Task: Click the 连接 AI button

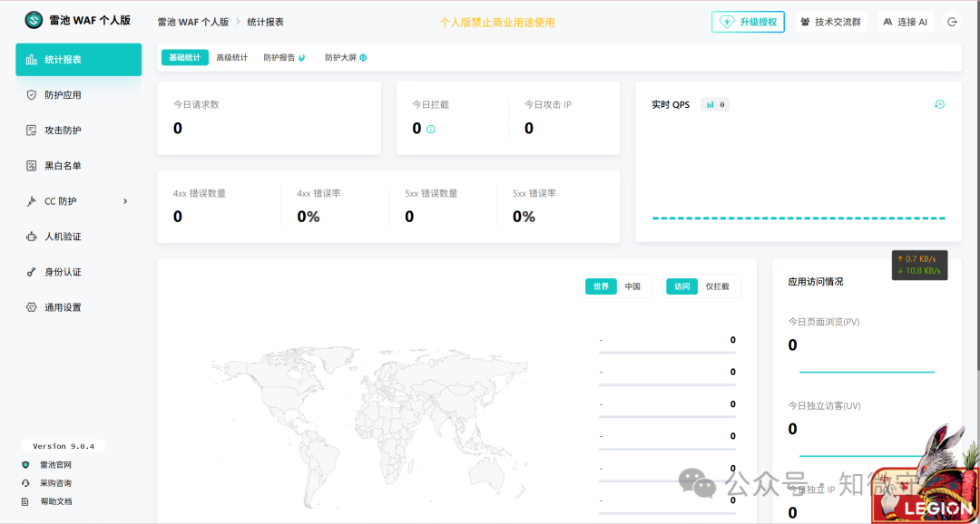Action: [906, 22]
